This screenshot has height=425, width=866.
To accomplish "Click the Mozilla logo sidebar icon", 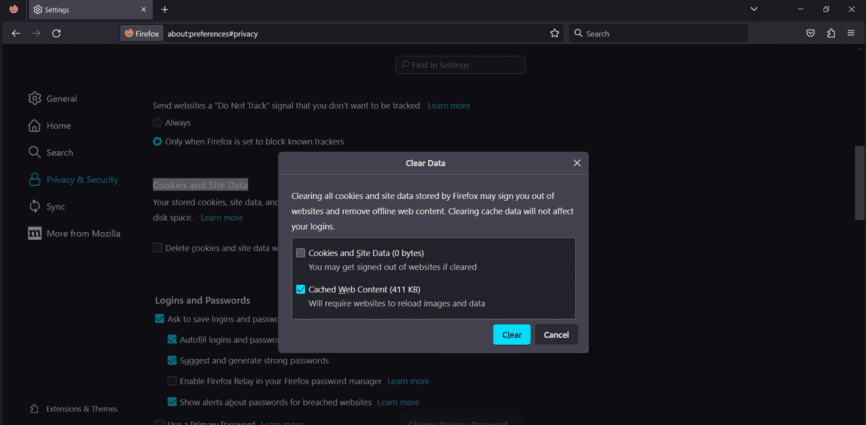I will click(34, 233).
